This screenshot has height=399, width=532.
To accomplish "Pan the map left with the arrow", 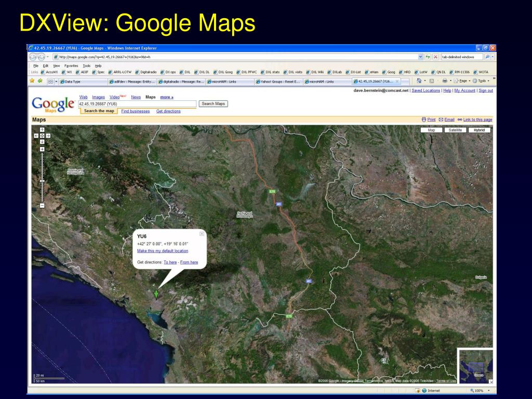I will click(36, 136).
